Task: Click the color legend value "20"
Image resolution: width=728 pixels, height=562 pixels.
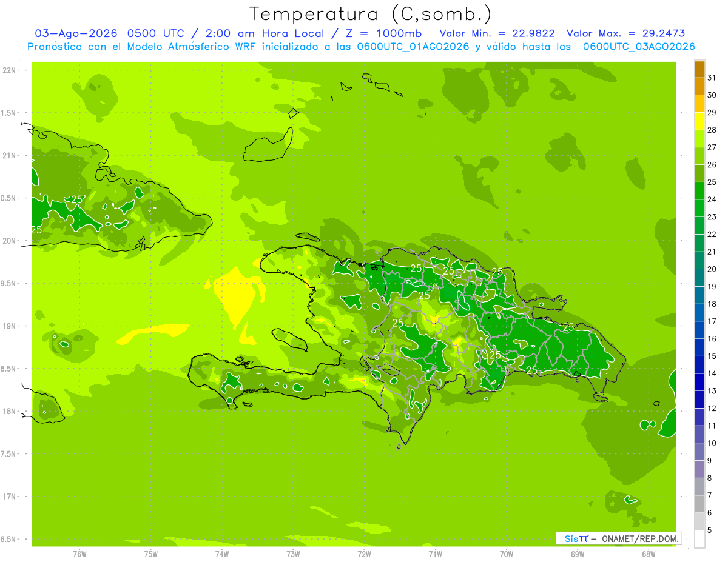Action: coord(712,269)
